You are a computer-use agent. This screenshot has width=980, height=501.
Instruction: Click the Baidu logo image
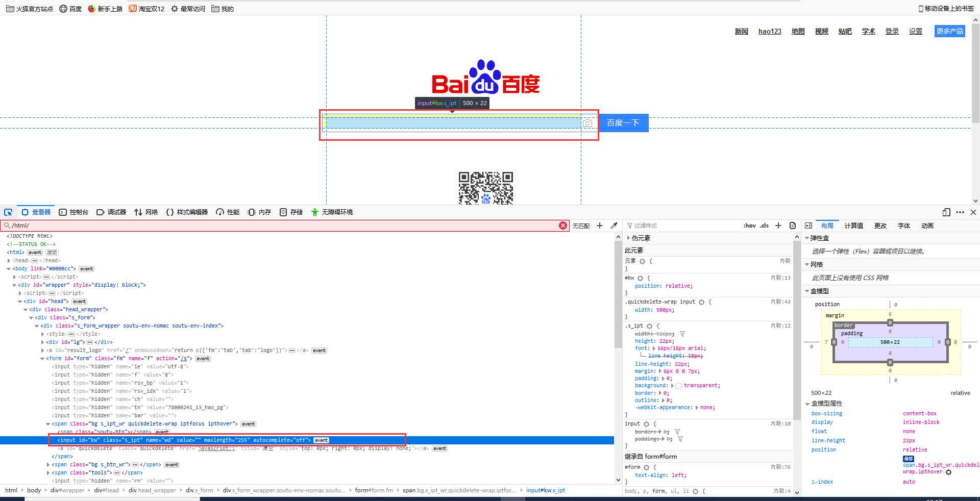click(485, 77)
